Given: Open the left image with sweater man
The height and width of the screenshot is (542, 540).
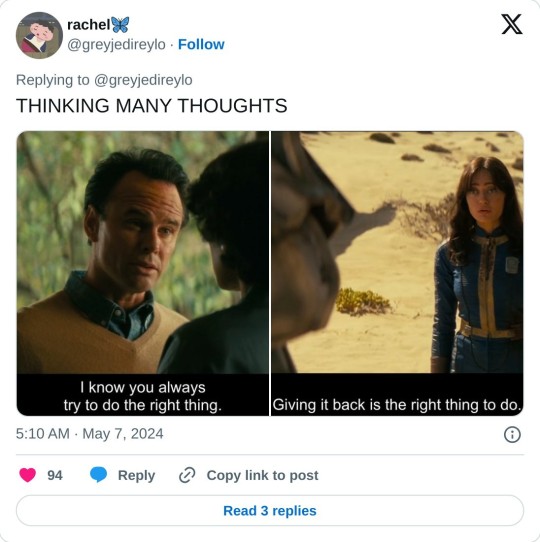Looking at the screenshot, I should pyautogui.click(x=143, y=273).
